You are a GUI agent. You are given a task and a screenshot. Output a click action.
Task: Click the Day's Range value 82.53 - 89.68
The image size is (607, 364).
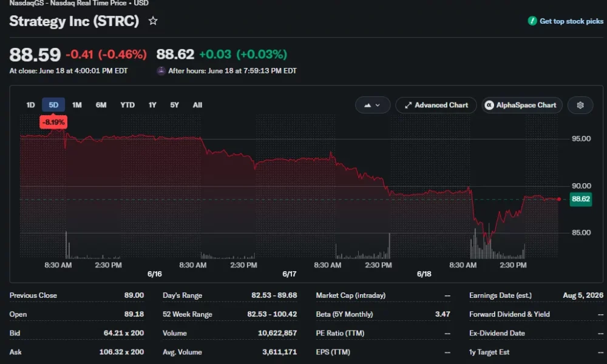pyautogui.click(x=274, y=295)
